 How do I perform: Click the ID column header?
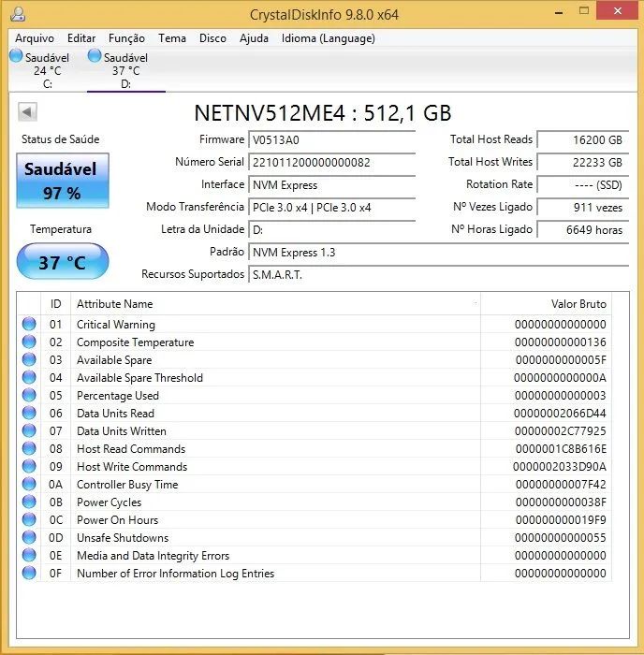coord(55,304)
